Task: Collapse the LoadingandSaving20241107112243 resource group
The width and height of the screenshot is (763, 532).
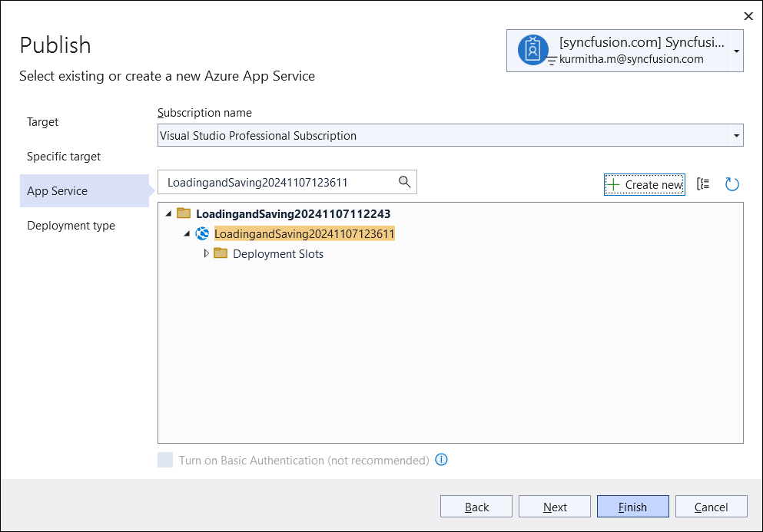Action: click(168, 213)
